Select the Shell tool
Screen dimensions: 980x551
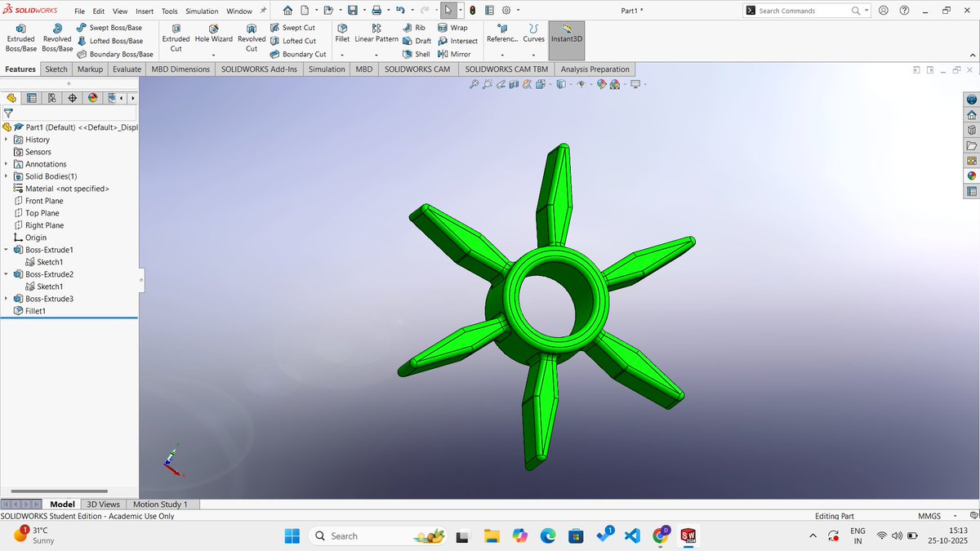(416, 54)
